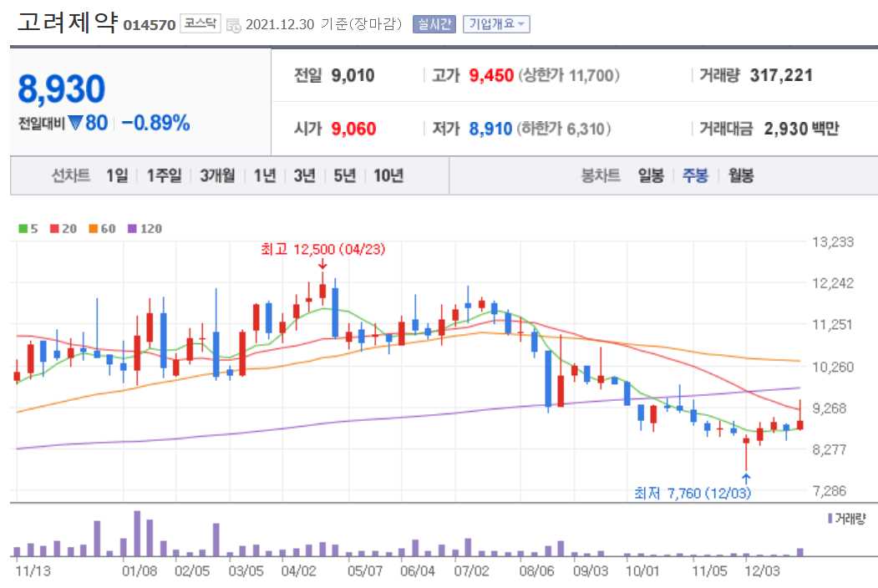Click the 고려제약 stock name title
The image size is (878, 588).
(67, 23)
